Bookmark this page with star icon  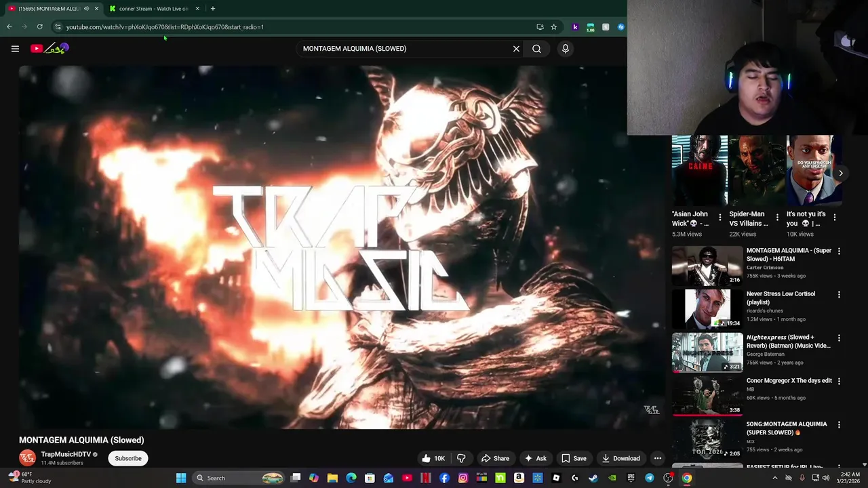[553, 27]
